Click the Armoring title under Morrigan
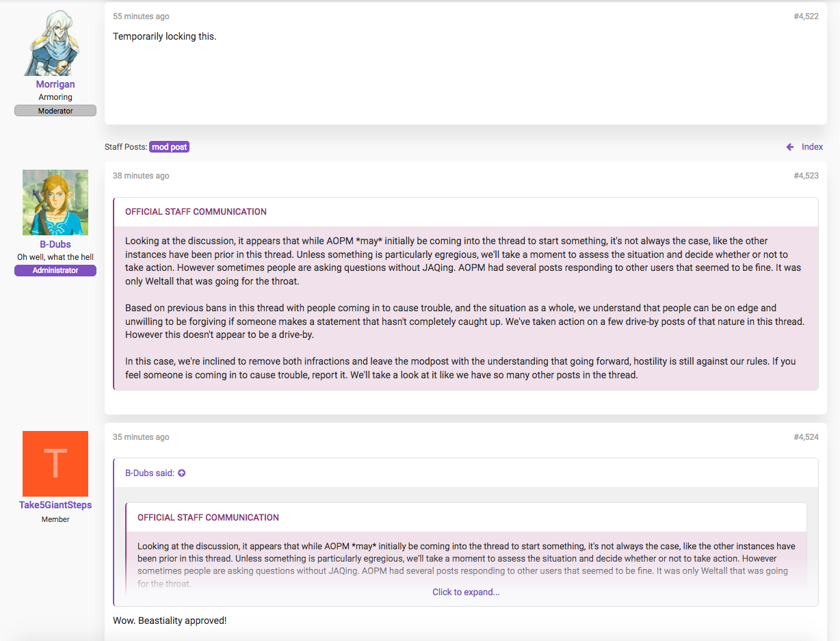Viewport: 840px width, 641px height. [55, 97]
